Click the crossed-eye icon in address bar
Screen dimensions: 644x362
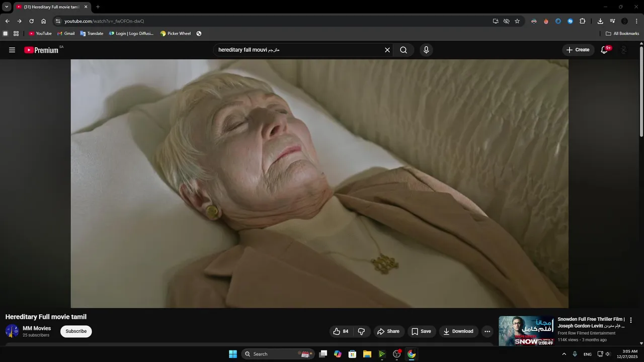coord(506,21)
